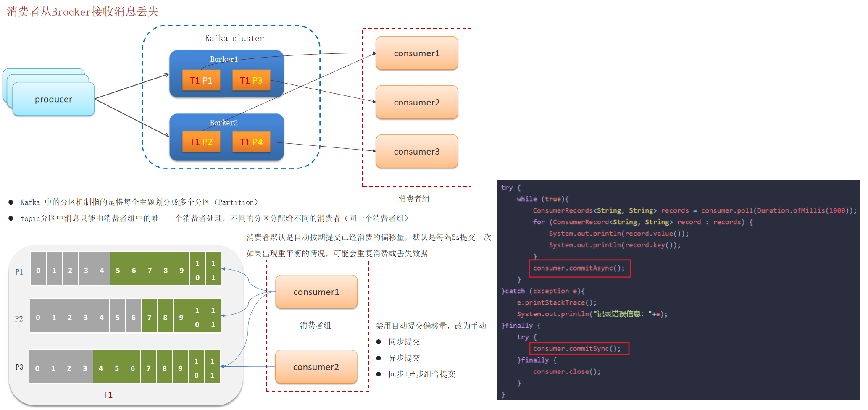The image size is (868, 410).
Task: Click the 消费者组 label between lower consumers
Action: 316,325
